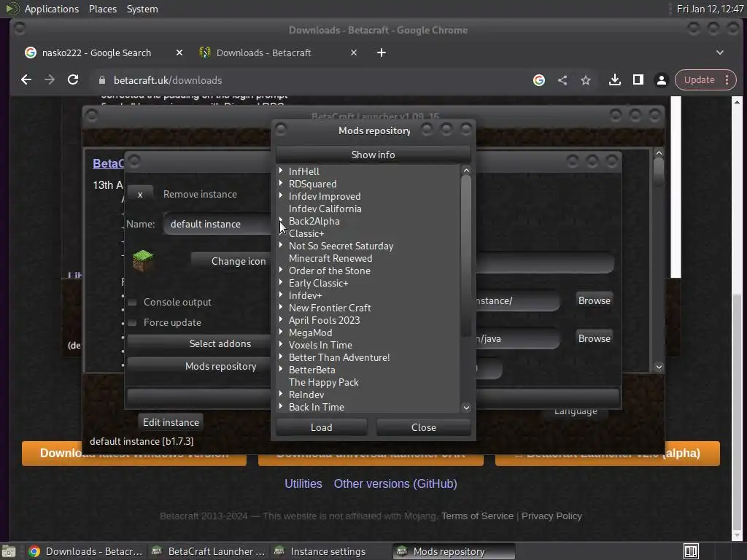The image size is (747, 560).
Task: Click the Show info button
Action: point(373,155)
